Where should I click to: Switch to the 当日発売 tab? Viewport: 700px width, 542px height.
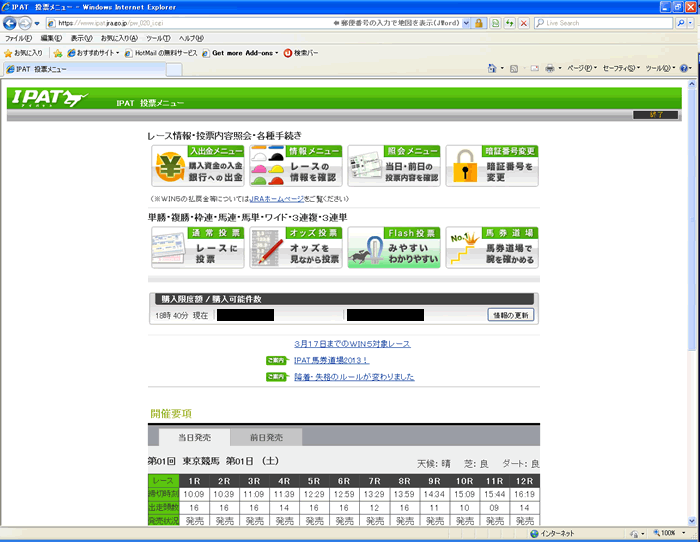tap(195, 438)
